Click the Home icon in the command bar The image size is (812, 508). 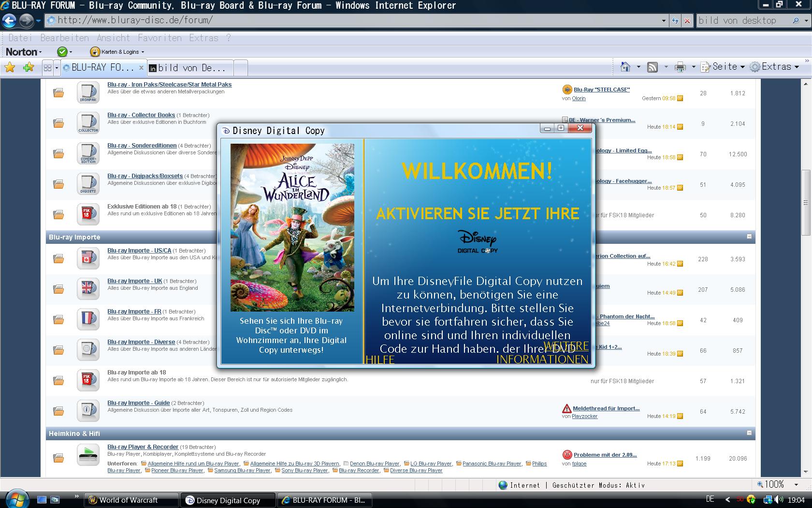tap(625, 67)
